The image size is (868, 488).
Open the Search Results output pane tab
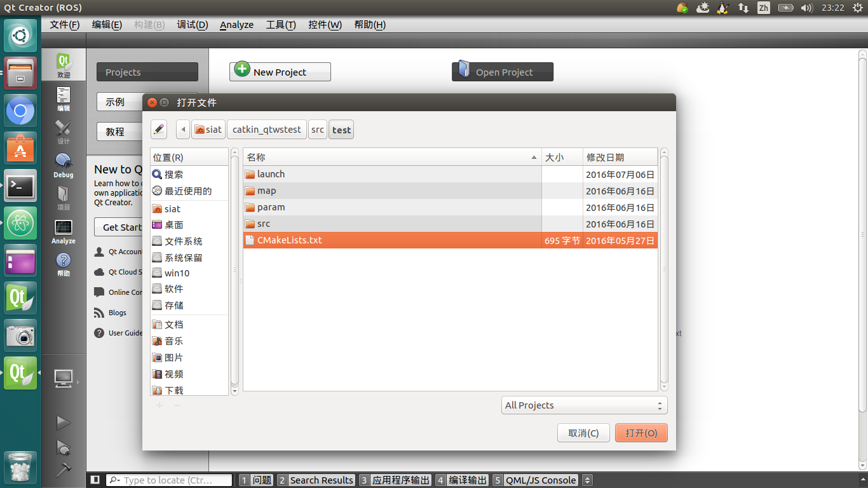[x=316, y=480]
